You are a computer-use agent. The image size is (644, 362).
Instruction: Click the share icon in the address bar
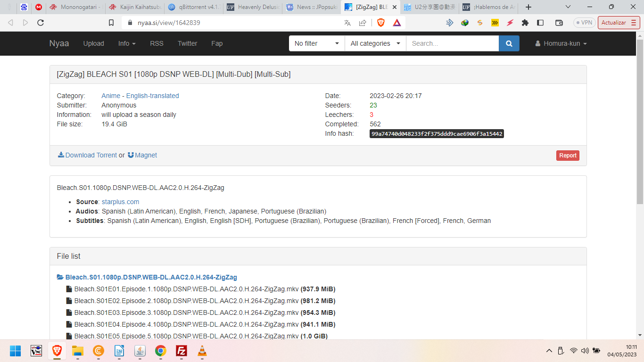click(363, 23)
